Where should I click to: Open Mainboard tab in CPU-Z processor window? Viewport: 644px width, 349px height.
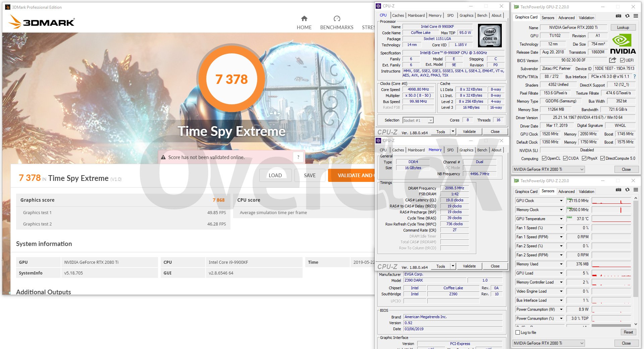coord(416,15)
